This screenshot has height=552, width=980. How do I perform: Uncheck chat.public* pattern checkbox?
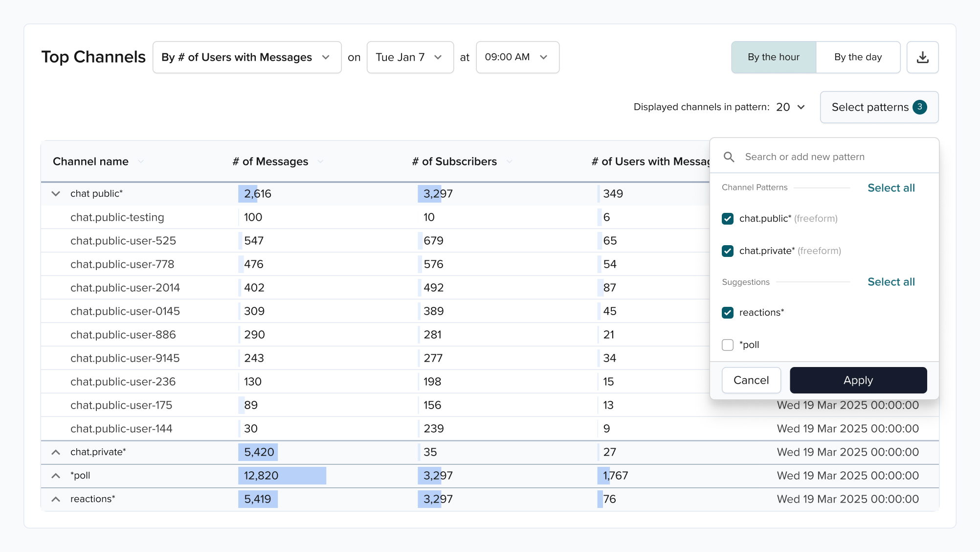[x=728, y=219]
